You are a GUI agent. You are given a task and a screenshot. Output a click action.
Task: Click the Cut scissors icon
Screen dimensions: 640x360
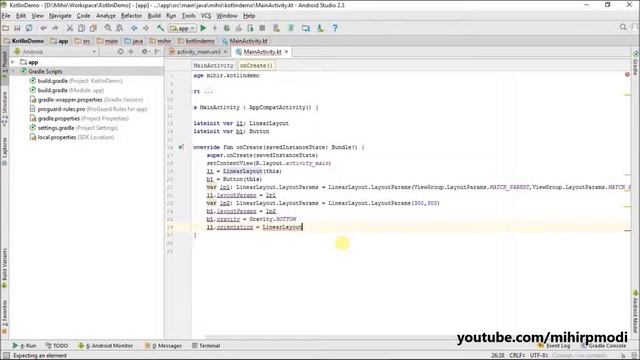(70, 28)
